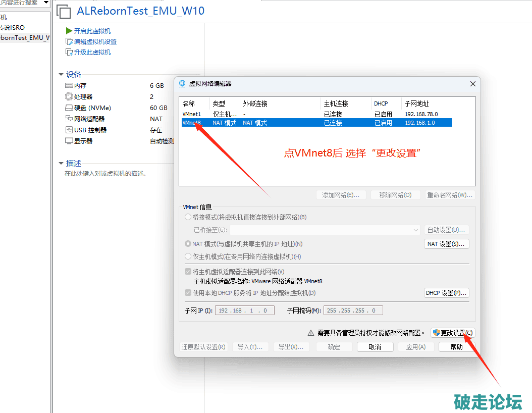Select the NAT mode radio button
This screenshot has height=413, width=532.
[188, 244]
